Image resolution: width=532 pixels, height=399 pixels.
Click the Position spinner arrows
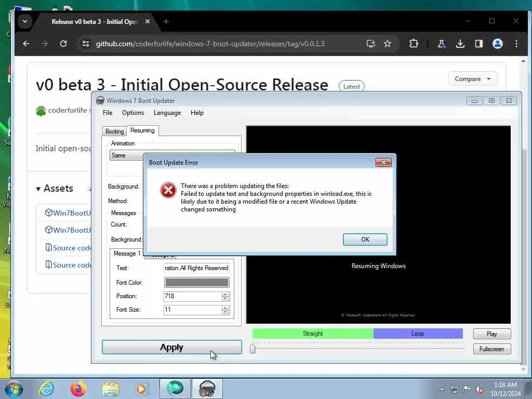point(225,296)
